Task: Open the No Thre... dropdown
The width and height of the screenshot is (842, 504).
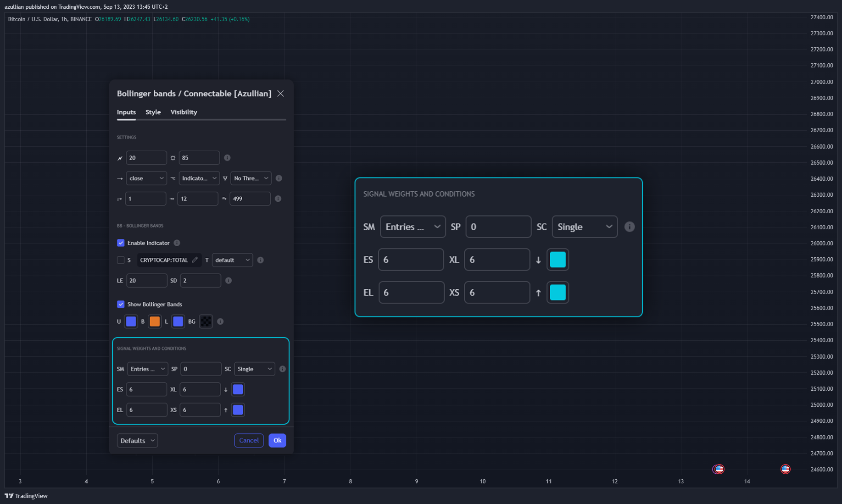Action: click(251, 178)
